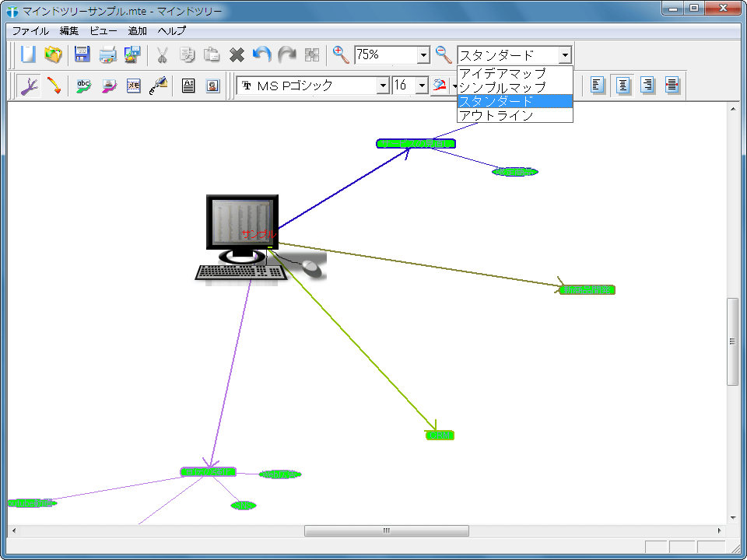The width and height of the screenshot is (747, 560).
Task: Add a text label with the abc icon
Action: 84,86
